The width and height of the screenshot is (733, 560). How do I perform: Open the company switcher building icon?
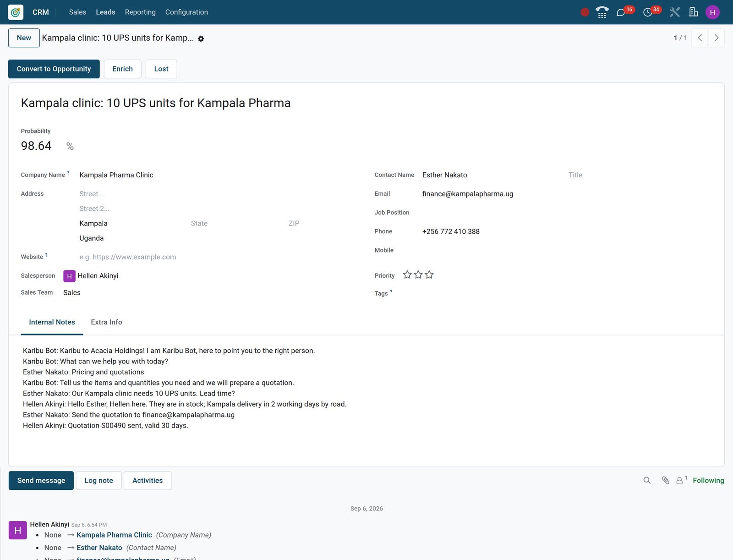coord(694,12)
